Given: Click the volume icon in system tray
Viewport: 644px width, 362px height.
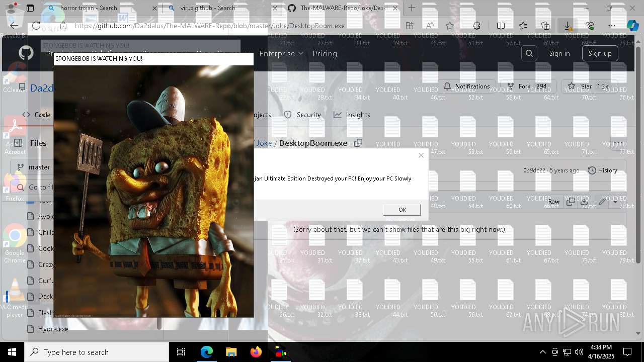Looking at the screenshot, I should tap(579, 352).
